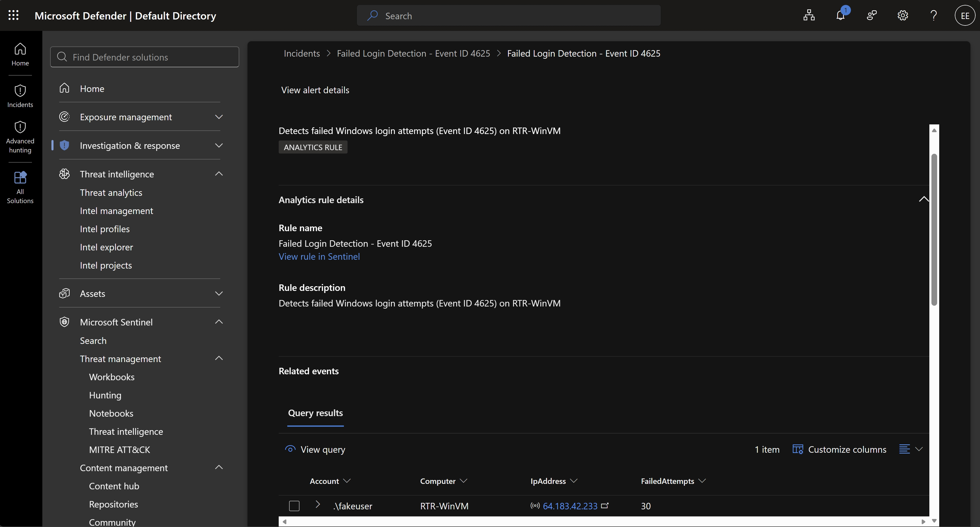Open Intel management menu item
Screen dimensions: 980x527
coord(116,211)
